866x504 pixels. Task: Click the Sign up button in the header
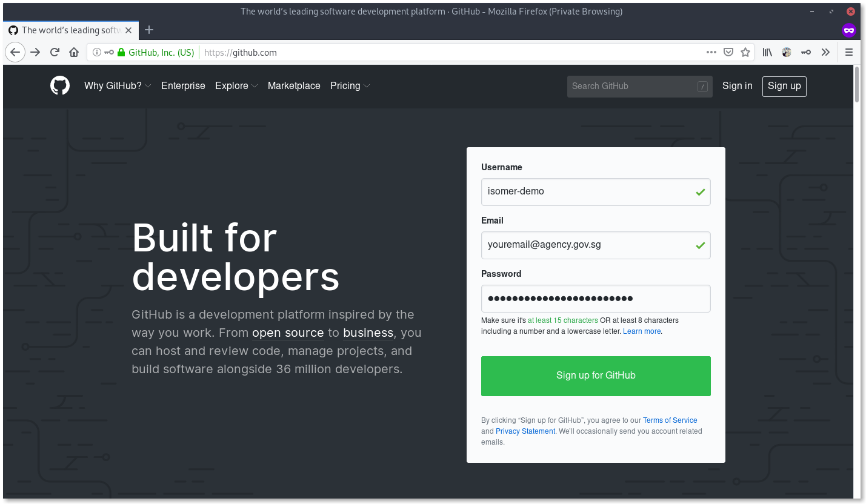click(784, 86)
